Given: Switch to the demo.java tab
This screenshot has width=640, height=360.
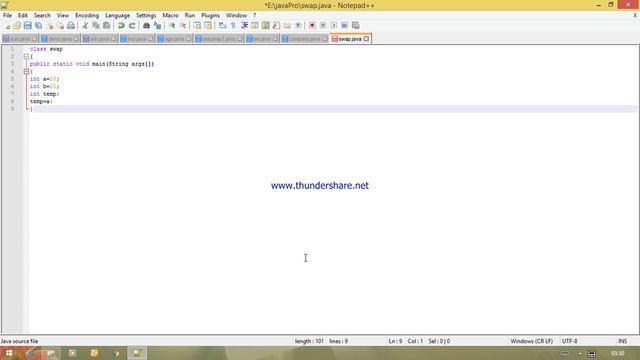Looking at the screenshot, I should 60,39.
